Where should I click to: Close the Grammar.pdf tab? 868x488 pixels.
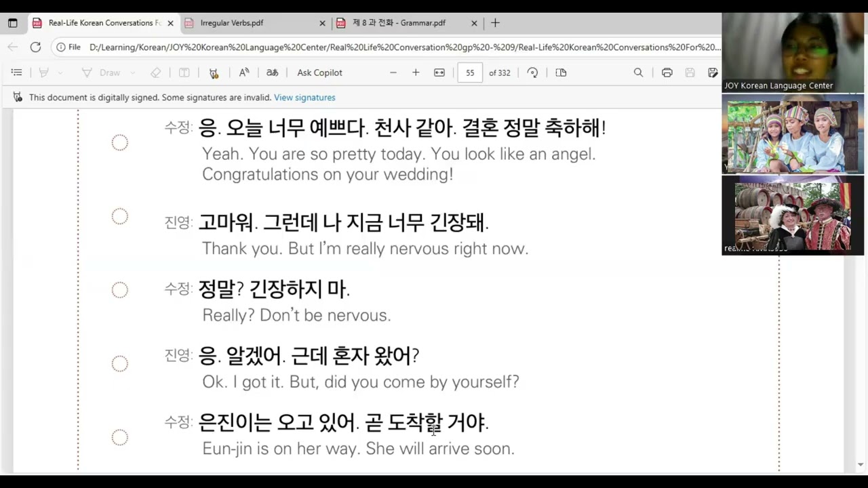coord(474,23)
